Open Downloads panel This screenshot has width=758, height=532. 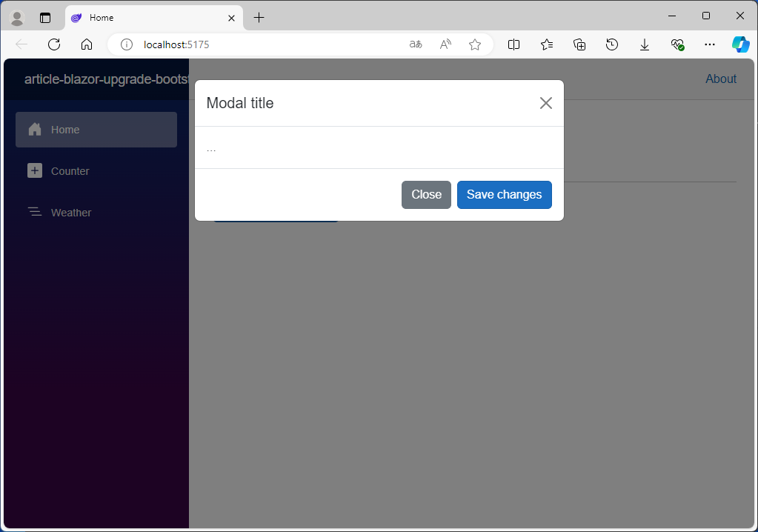pos(645,44)
